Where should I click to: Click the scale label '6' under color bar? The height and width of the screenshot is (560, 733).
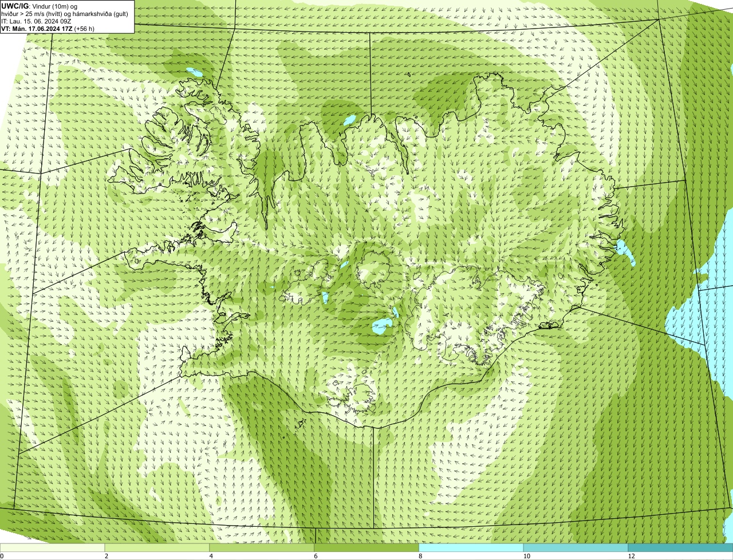point(316,556)
